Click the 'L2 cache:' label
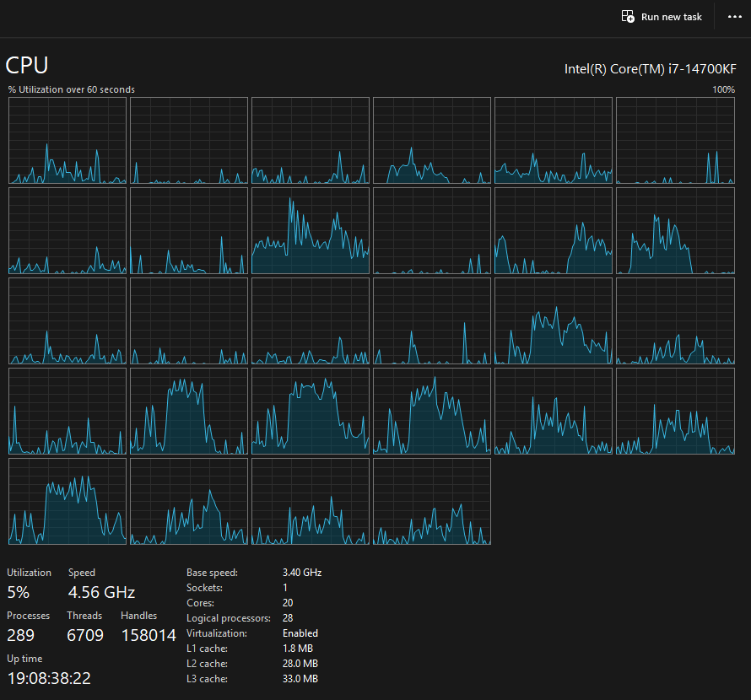Image resolution: width=751 pixels, height=700 pixels. click(207, 664)
